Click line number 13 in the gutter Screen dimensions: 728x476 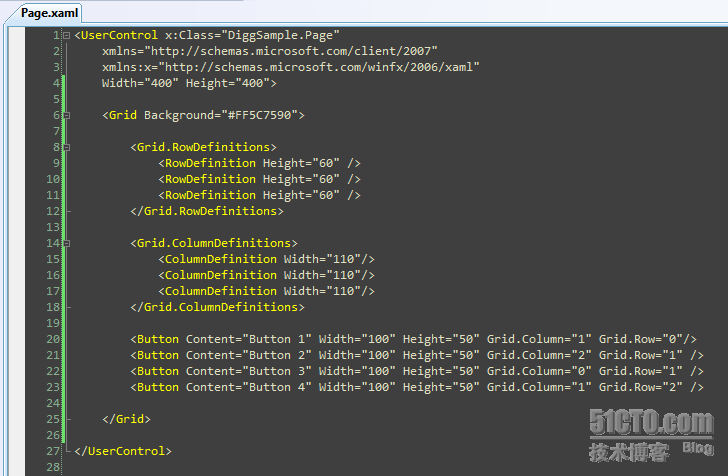click(53, 227)
